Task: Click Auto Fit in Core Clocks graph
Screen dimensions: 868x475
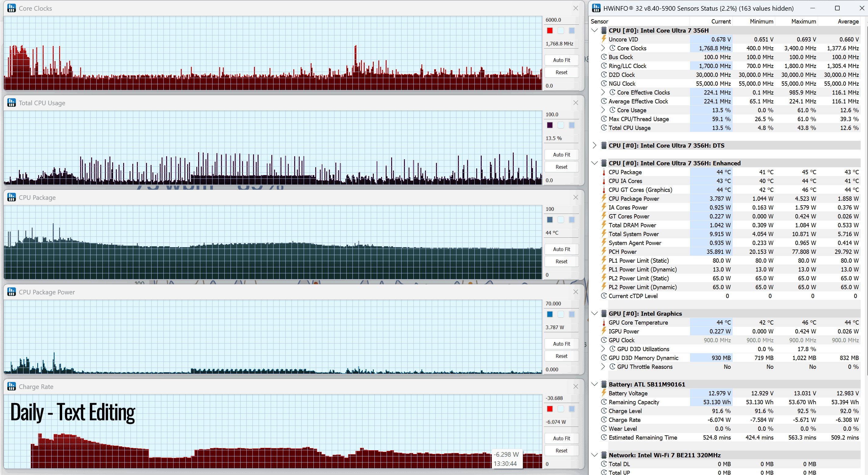Action: (561, 60)
